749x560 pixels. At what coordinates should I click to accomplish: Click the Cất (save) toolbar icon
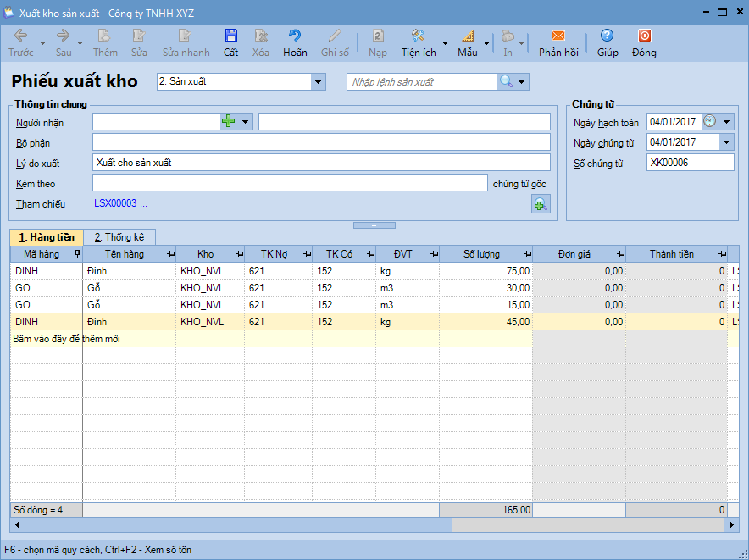point(230,36)
